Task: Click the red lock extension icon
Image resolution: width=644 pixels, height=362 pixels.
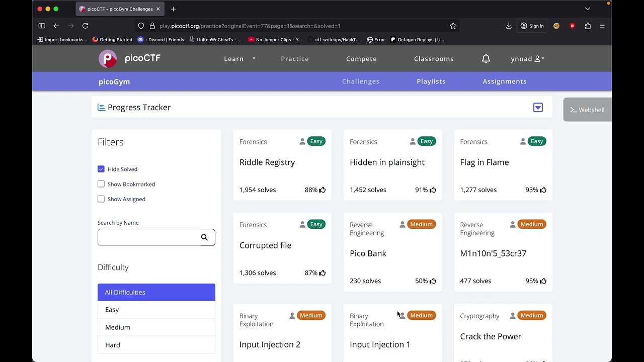Action: 572,26
